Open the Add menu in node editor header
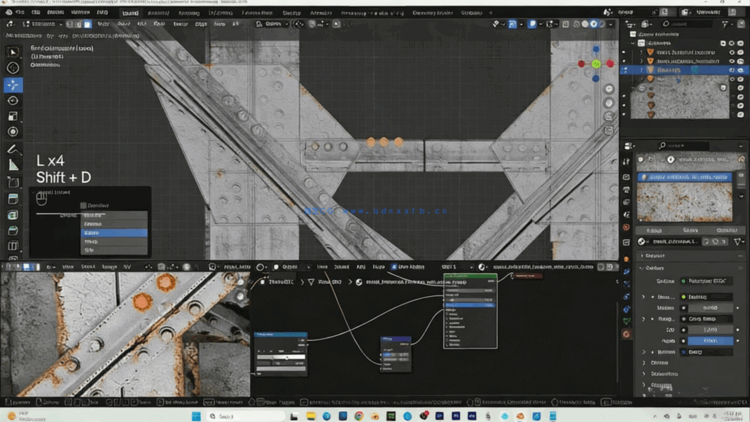 pyautogui.click(x=361, y=267)
